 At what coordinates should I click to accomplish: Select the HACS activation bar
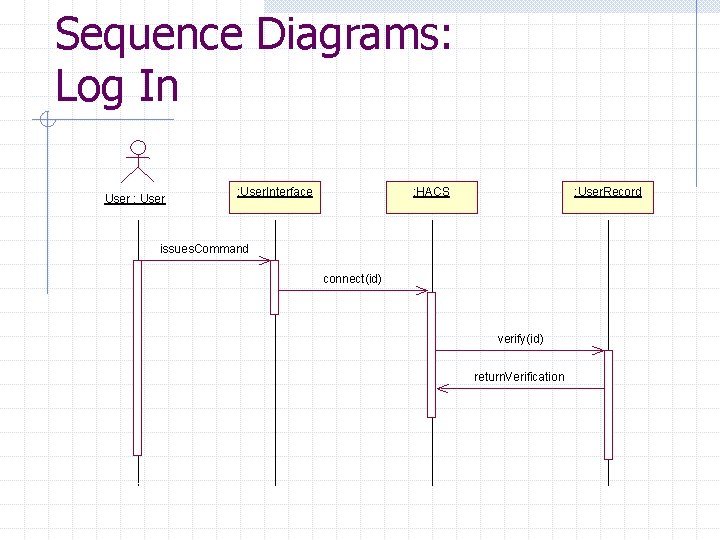tap(432, 355)
